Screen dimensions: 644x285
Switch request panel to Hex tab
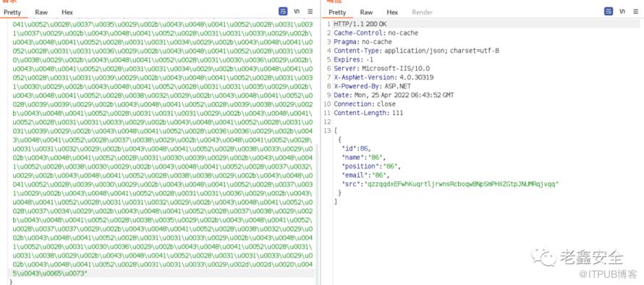[67, 12]
